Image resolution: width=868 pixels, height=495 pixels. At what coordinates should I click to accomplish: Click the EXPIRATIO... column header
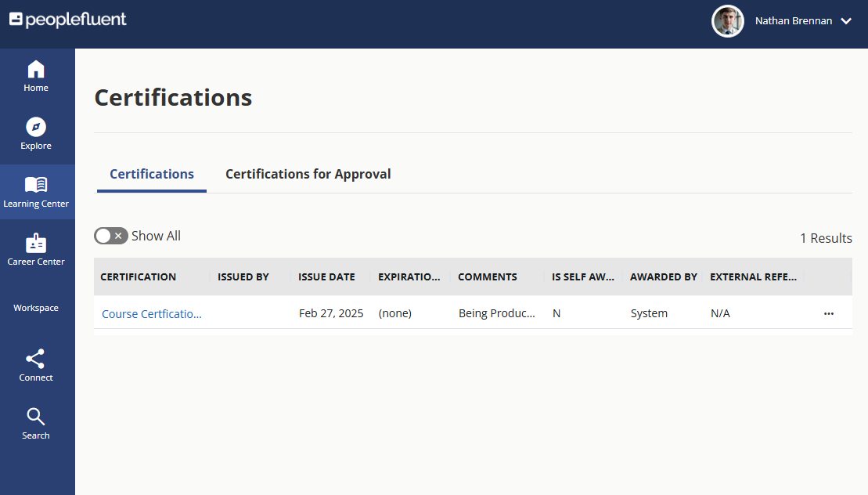click(x=409, y=276)
